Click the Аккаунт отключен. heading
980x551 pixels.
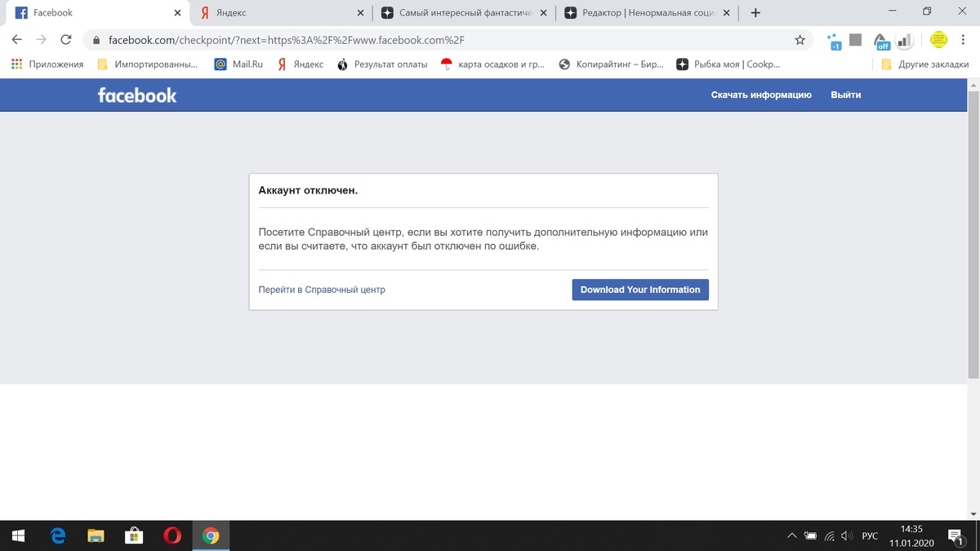pyautogui.click(x=309, y=190)
